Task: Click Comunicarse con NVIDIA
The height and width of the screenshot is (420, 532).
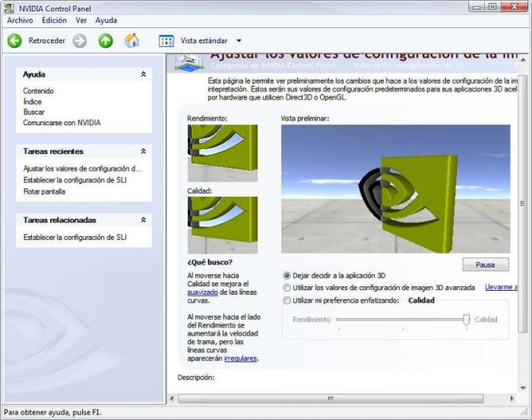Action: point(62,123)
